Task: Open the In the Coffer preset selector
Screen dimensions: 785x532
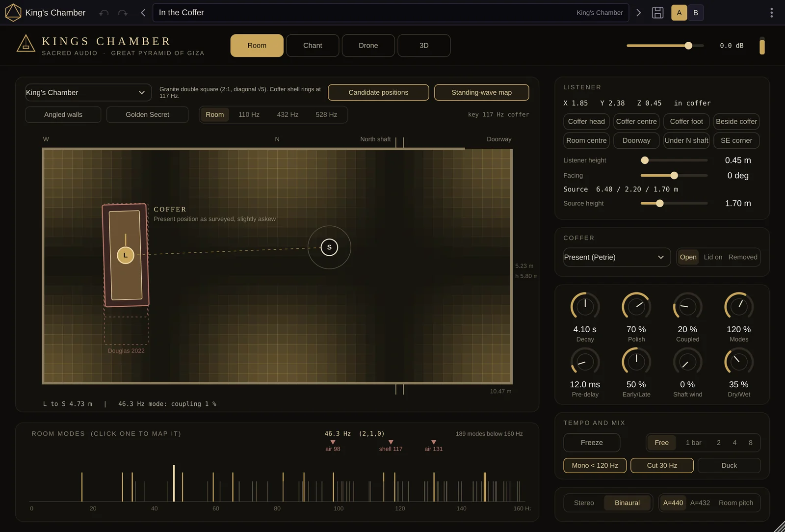Action: [x=391, y=13]
